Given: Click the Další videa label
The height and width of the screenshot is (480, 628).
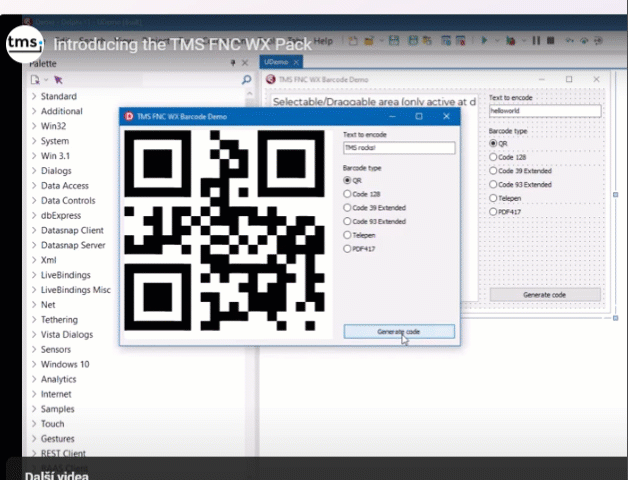Looking at the screenshot, I should pos(56,475).
